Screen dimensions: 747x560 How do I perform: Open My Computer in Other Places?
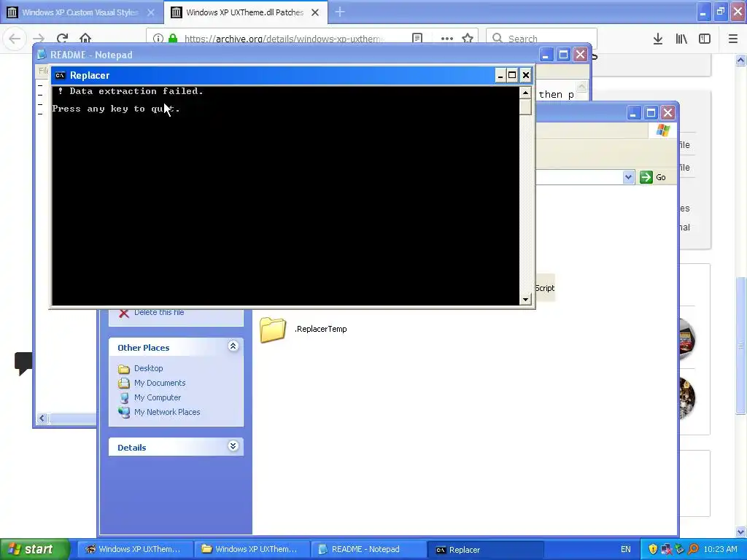click(x=158, y=397)
